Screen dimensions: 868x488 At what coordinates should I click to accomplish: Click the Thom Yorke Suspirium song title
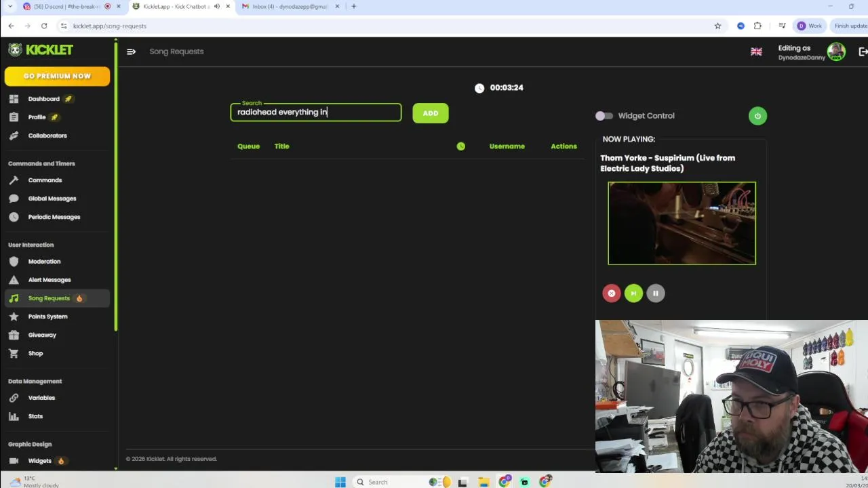[668, 163]
